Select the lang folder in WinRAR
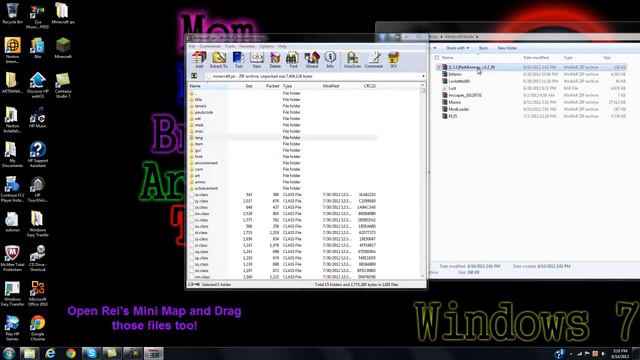This screenshot has height=360, width=640. pos(199,138)
